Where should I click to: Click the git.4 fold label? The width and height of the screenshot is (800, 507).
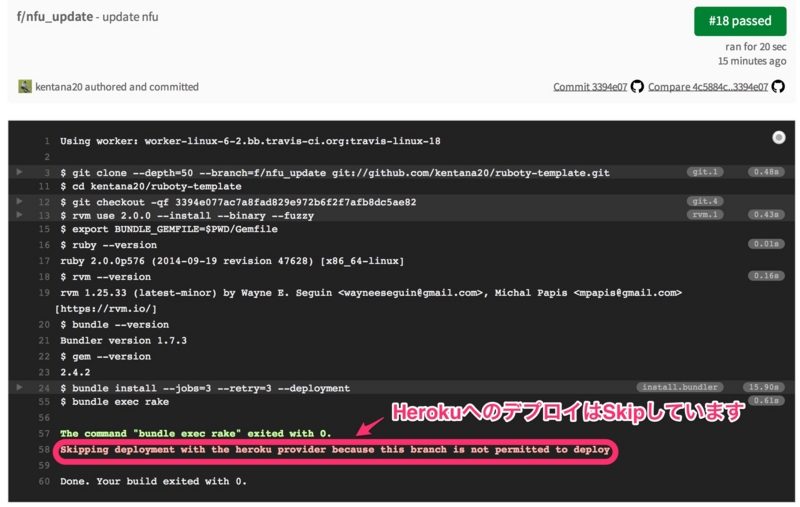coord(705,201)
